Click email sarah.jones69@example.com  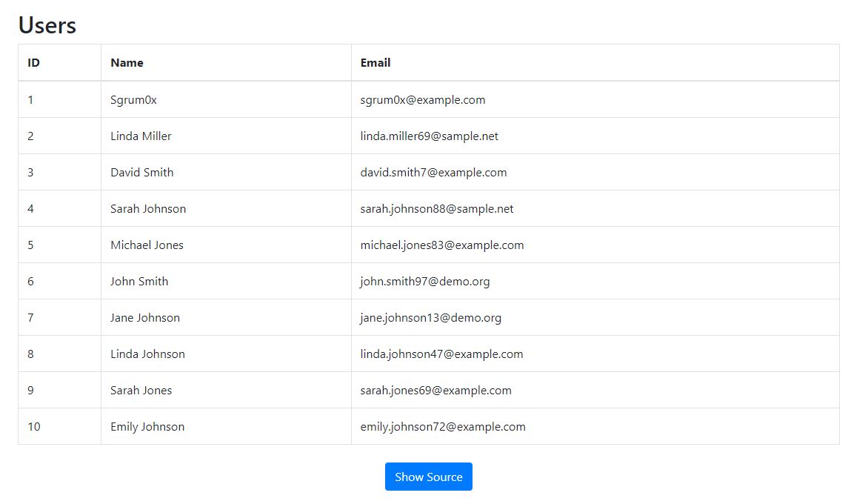click(x=435, y=390)
